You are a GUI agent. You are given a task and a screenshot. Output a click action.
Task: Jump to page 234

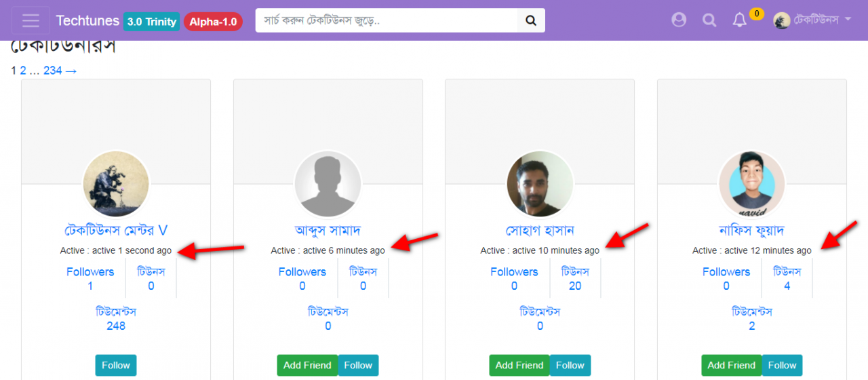[x=53, y=70]
